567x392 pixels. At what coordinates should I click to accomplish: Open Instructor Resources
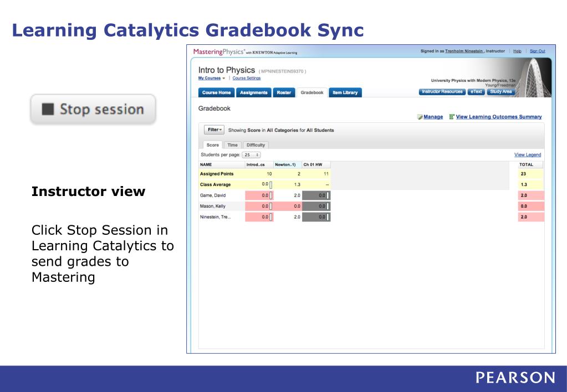coord(442,91)
